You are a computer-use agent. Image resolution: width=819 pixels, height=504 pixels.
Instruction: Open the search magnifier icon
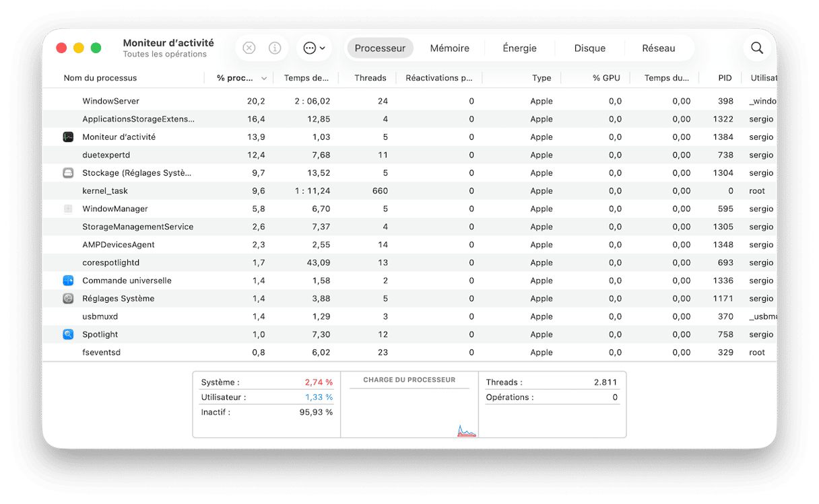point(757,48)
